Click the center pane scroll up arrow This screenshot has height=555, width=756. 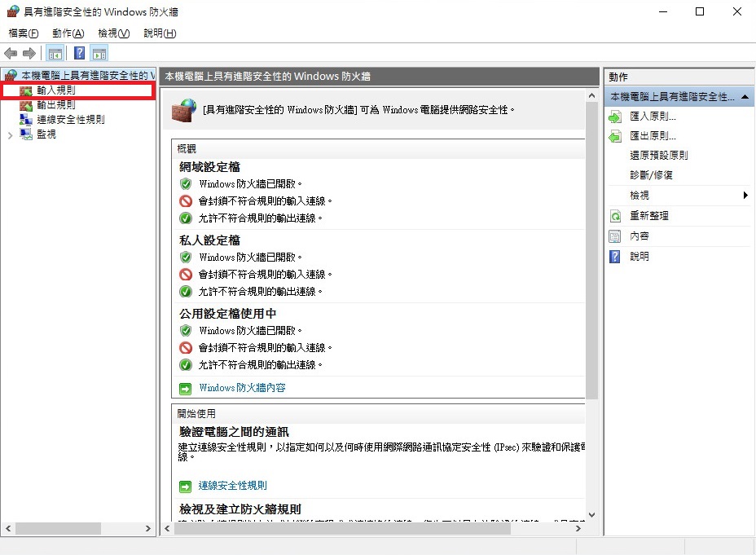(591, 95)
